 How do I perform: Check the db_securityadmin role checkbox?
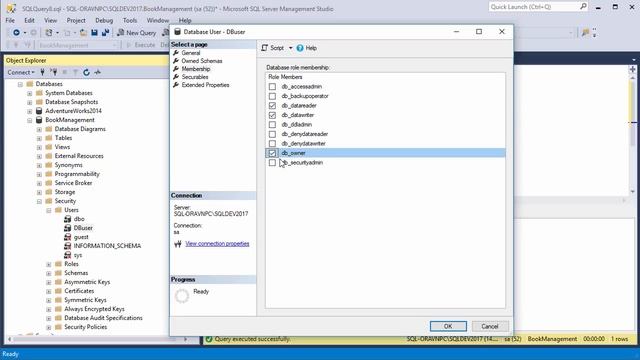pyautogui.click(x=272, y=162)
